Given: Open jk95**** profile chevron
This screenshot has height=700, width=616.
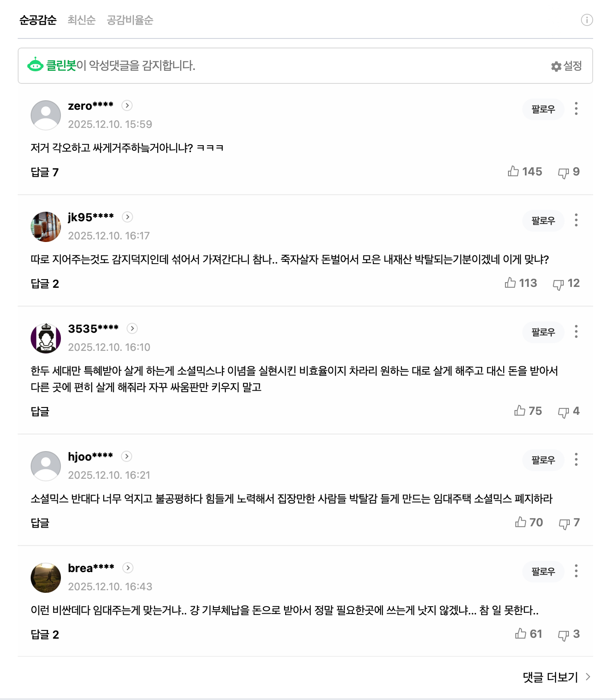Looking at the screenshot, I should (127, 217).
